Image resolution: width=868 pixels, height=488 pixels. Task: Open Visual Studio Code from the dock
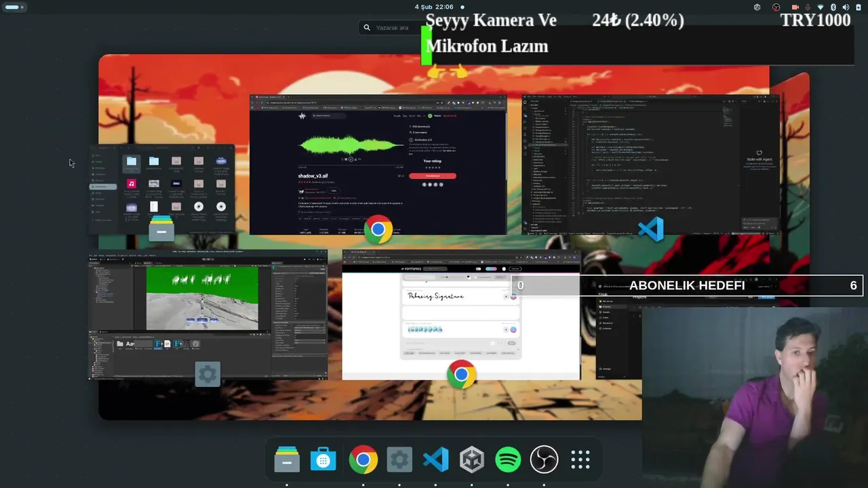point(436,460)
